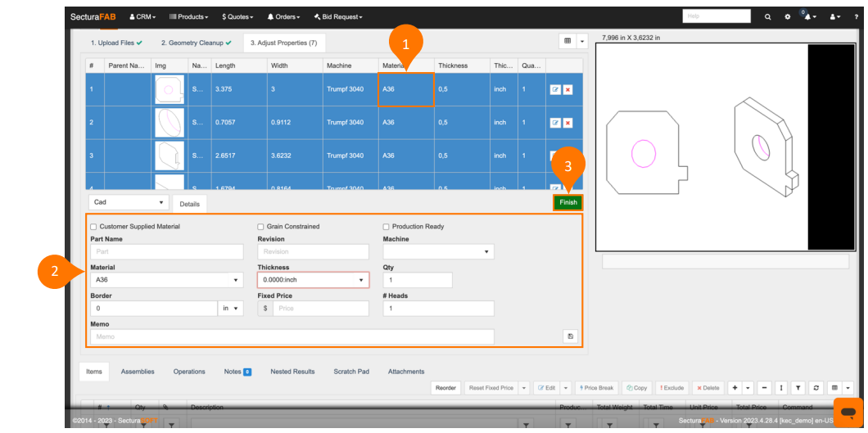Click the green Finish button
868x433 pixels.
click(x=567, y=202)
